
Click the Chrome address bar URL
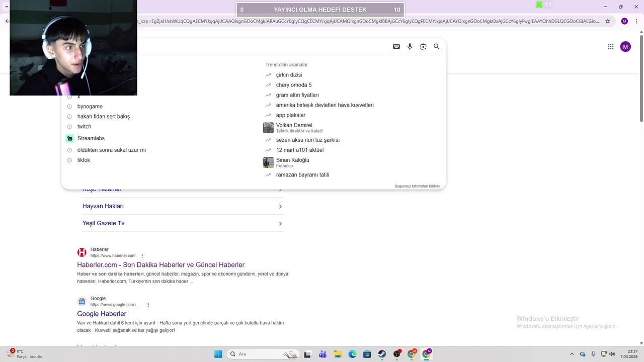[x=367, y=21]
